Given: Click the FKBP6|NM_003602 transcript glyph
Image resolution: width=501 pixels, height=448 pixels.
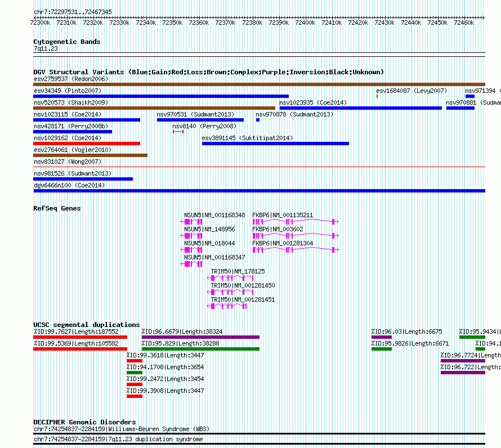Looking at the screenshot, I should (296, 235).
